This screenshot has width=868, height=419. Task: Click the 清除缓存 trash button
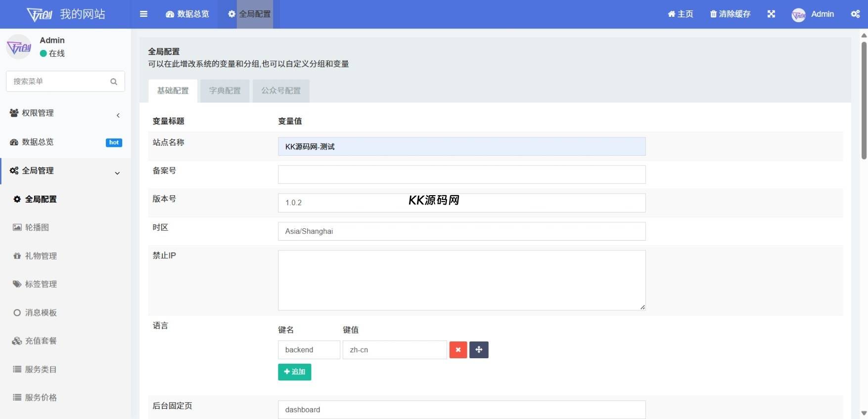point(730,14)
